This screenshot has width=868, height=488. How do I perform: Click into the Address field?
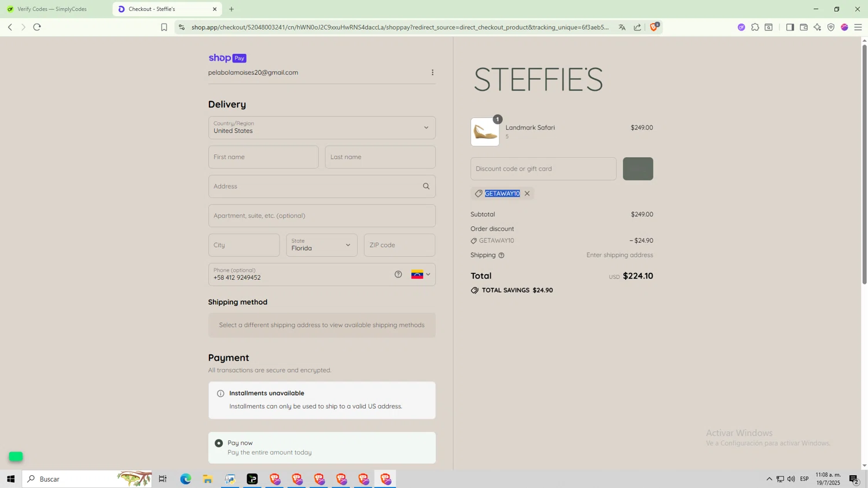click(322, 186)
